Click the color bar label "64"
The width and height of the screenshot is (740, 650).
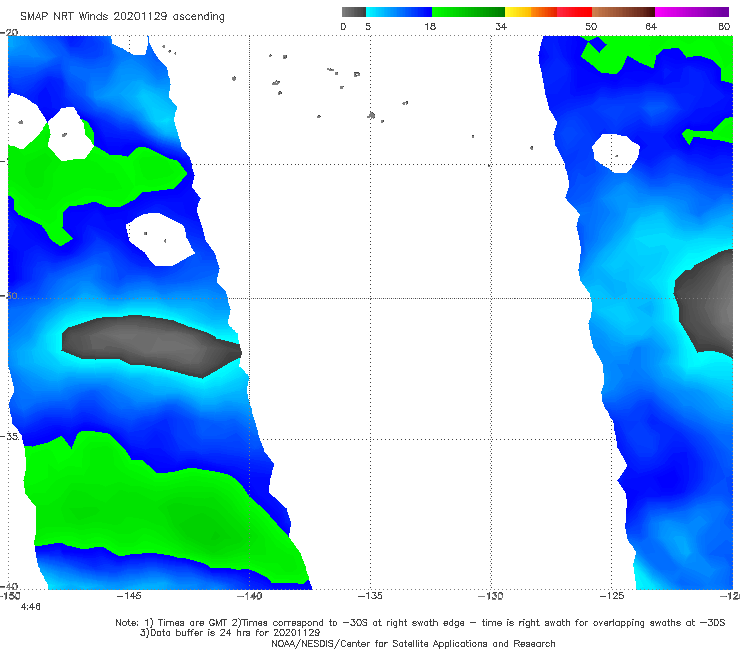(x=651, y=26)
